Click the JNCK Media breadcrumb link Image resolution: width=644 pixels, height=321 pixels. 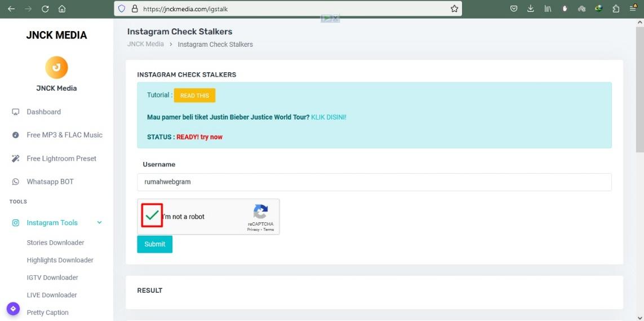[x=145, y=44]
